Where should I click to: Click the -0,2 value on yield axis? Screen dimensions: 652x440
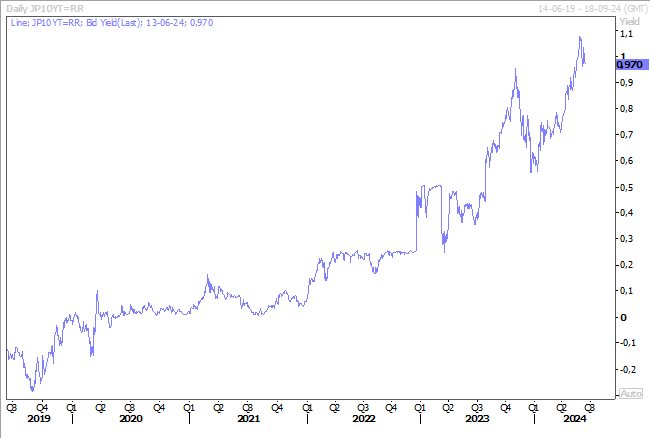click(628, 369)
